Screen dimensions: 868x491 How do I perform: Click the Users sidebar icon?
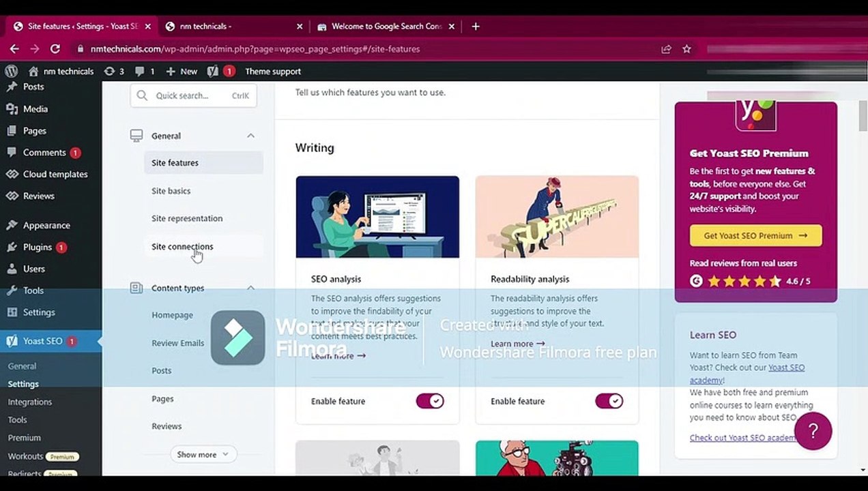coord(12,269)
